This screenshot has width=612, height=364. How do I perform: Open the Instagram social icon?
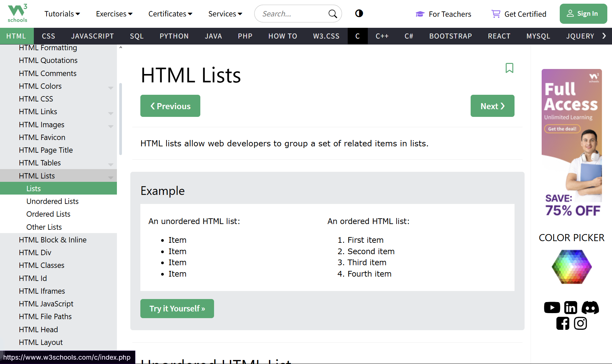point(580,323)
